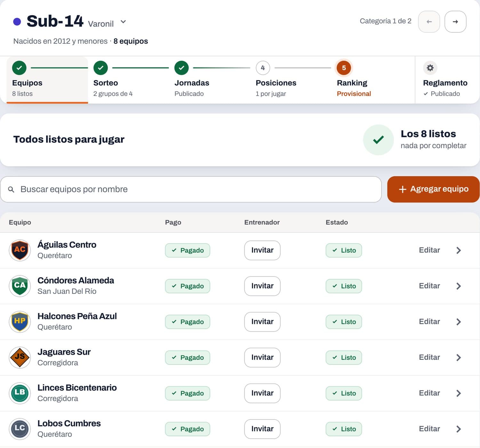Click the Listo status for Cóndores Alameda
The image size is (480, 448).
click(x=344, y=286)
